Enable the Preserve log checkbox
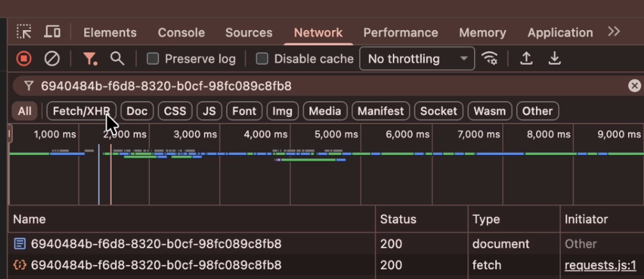The image size is (644, 279). pos(153,59)
